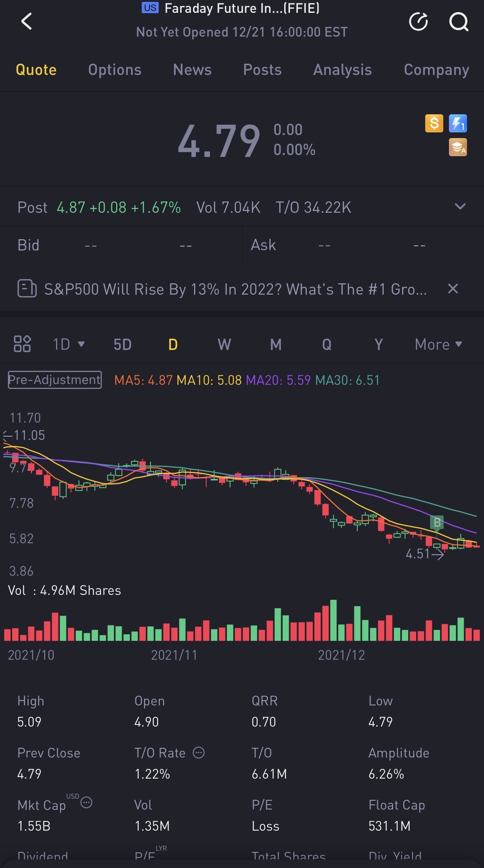484x868 pixels.
Task: Switch to the Analysis tab
Action: click(x=342, y=70)
